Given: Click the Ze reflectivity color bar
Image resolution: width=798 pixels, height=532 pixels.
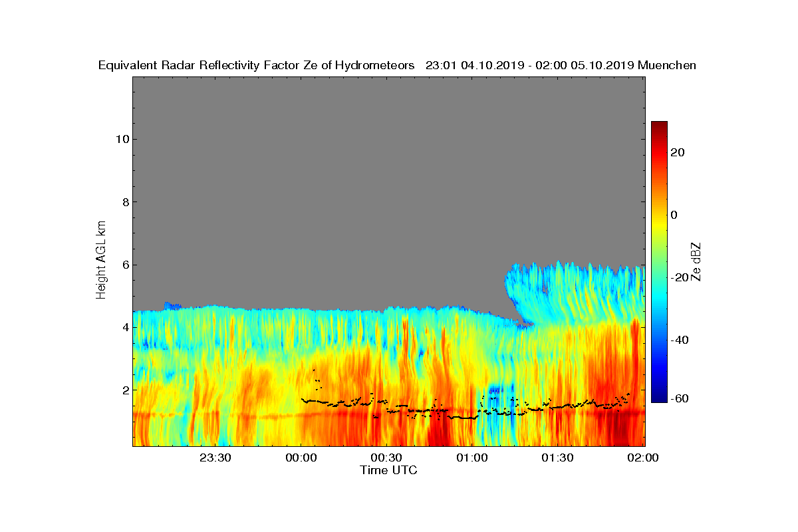Looking at the screenshot, I should [659, 261].
